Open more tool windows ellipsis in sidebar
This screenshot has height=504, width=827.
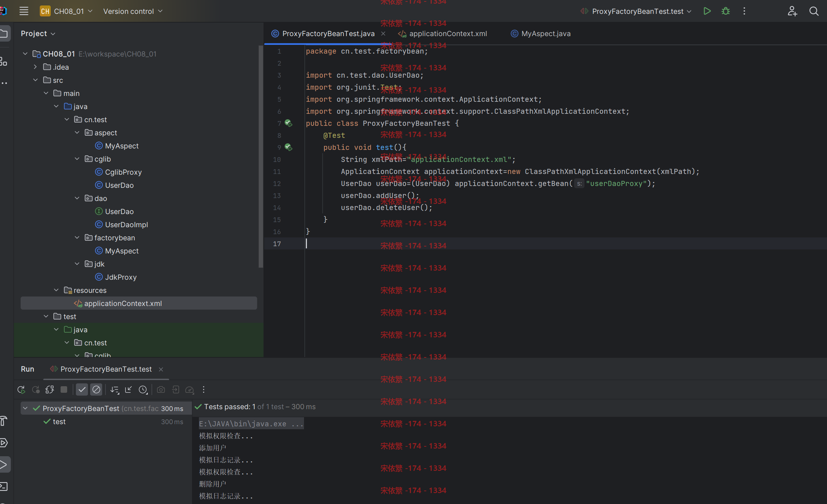4,83
